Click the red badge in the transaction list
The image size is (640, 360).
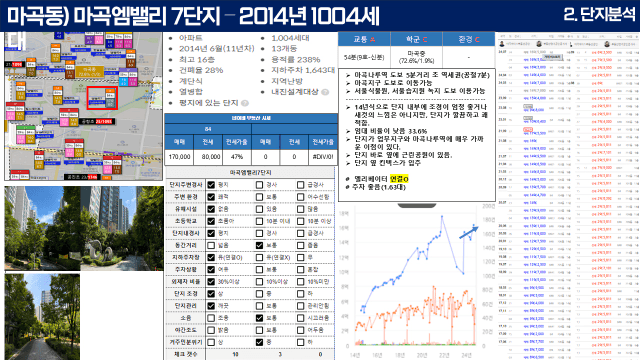click(x=528, y=129)
